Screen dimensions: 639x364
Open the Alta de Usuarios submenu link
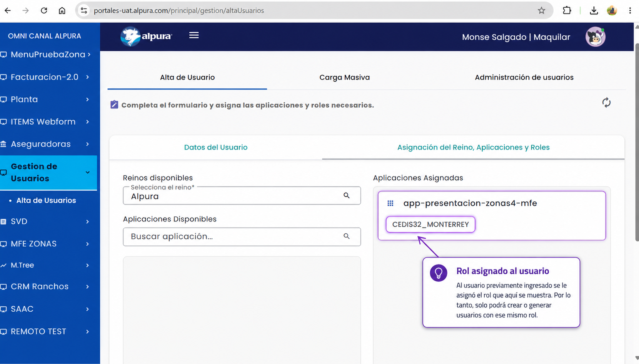coord(46,201)
